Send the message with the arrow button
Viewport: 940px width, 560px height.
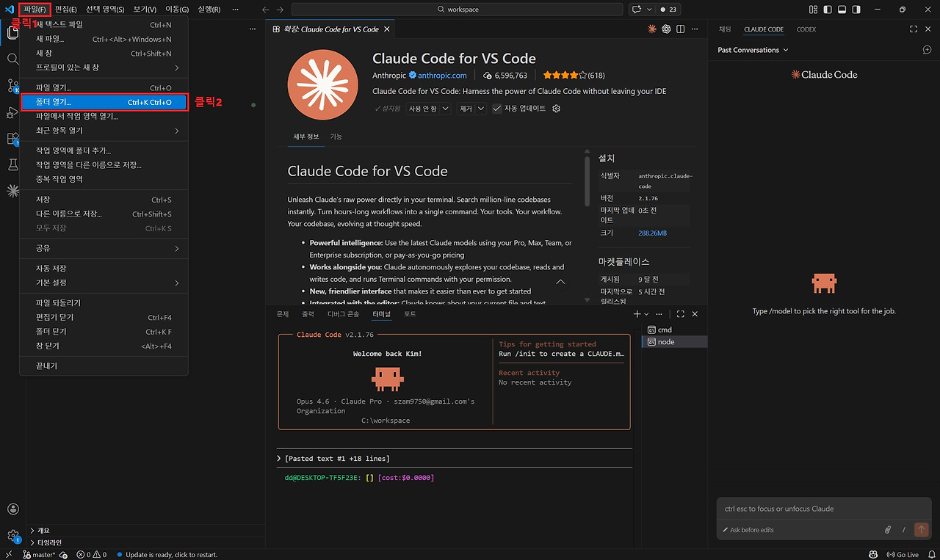[x=921, y=530]
